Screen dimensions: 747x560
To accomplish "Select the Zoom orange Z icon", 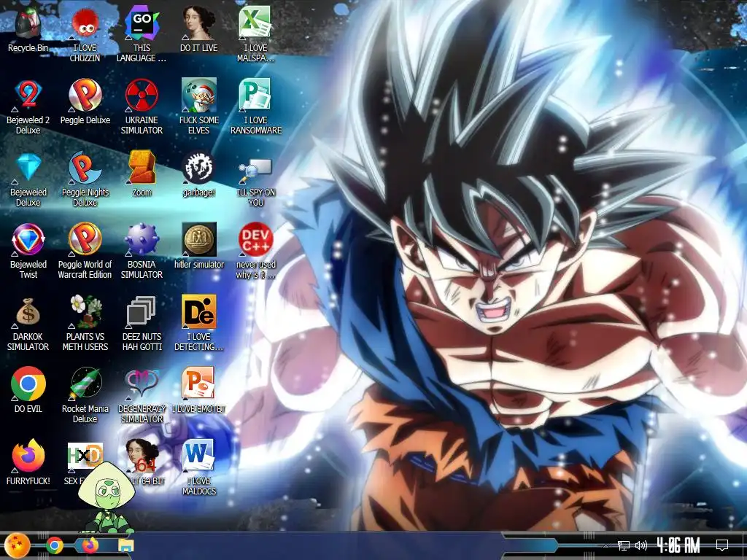I will (142, 168).
